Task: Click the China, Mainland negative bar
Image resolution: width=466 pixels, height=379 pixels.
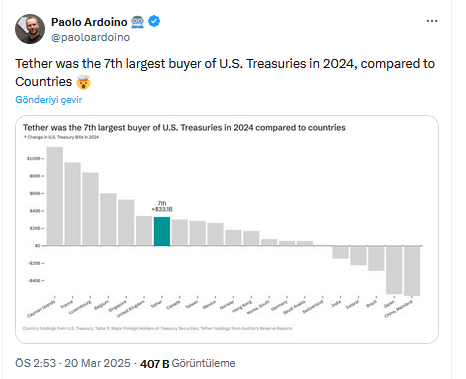Action: (412, 271)
